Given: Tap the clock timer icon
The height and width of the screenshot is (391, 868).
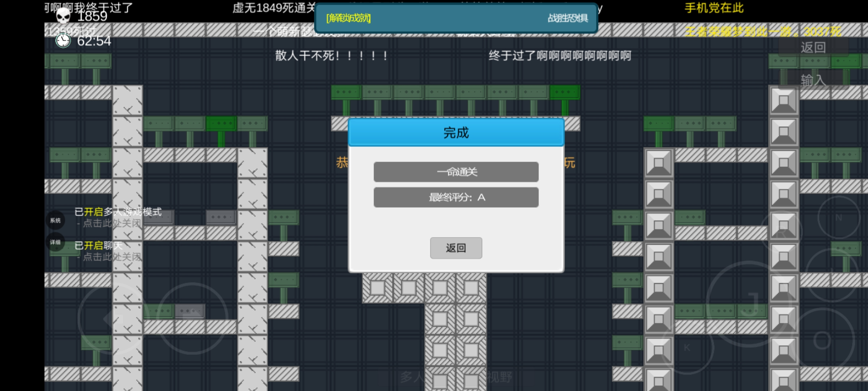Looking at the screenshot, I should pyautogui.click(x=63, y=41).
